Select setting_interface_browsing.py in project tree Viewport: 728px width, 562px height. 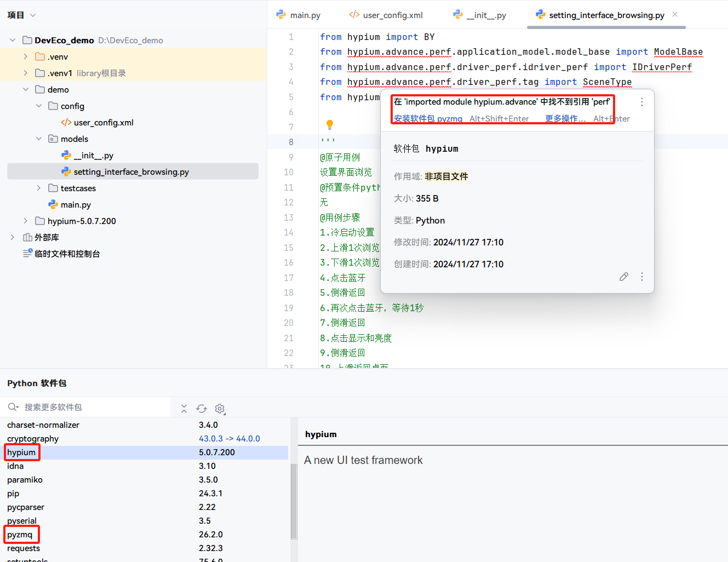[x=131, y=171]
